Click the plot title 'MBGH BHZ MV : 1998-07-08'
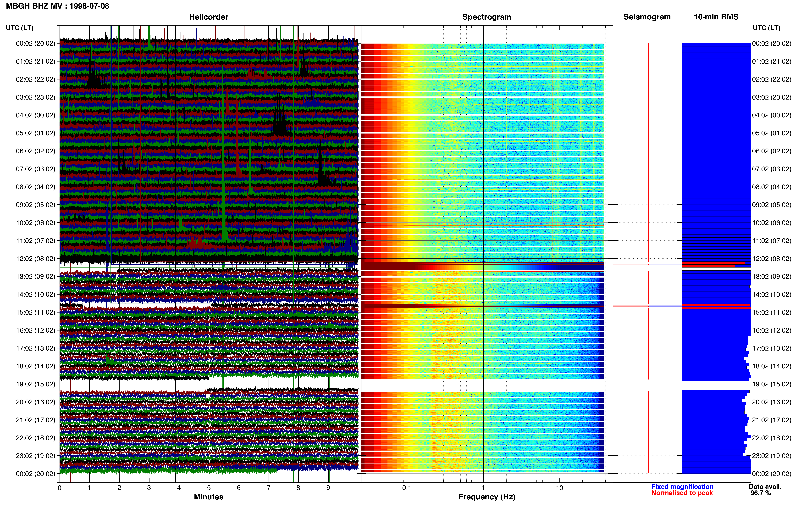 (57, 6)
